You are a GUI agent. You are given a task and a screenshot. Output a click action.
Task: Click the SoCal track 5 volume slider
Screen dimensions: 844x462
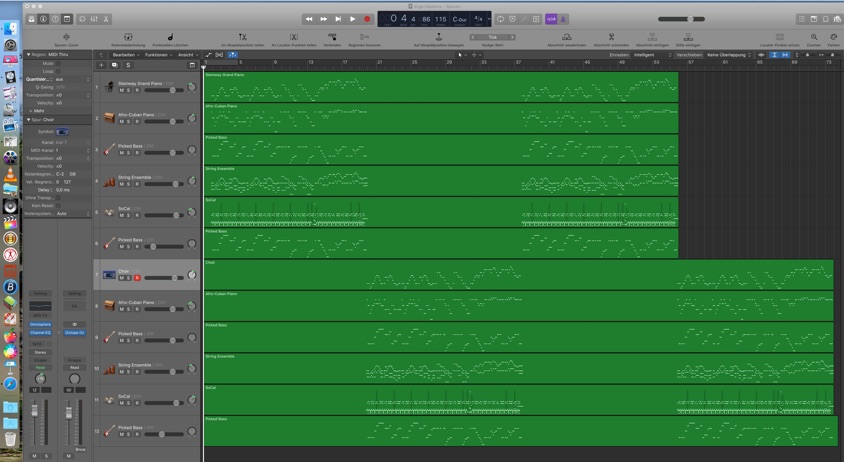tap(164, 215)
